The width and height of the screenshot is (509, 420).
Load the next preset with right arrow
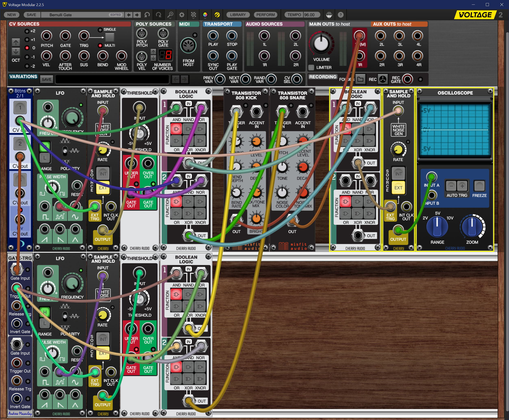(137, 15)
